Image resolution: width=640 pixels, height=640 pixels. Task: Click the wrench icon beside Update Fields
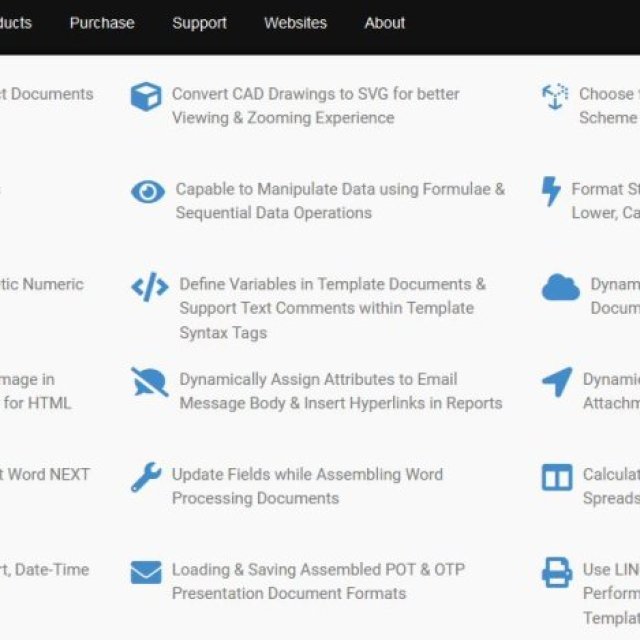(146, 477)
